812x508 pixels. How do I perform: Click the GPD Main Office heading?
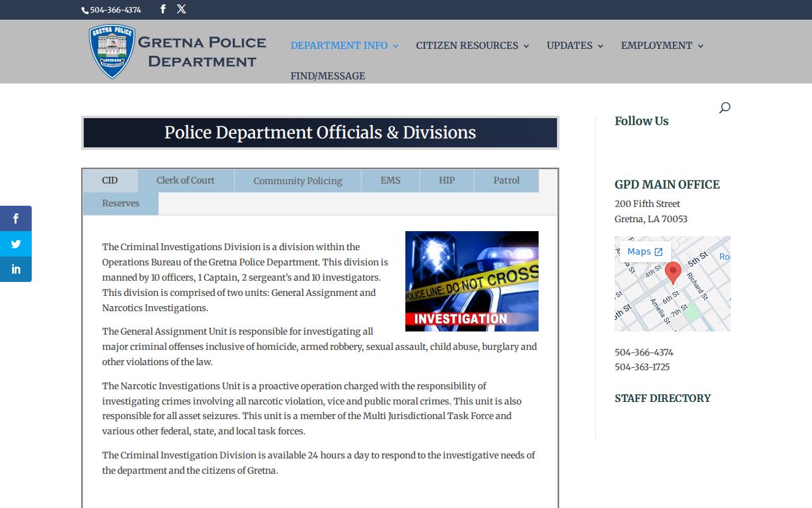pyautogui.click(x=667, y=185)
